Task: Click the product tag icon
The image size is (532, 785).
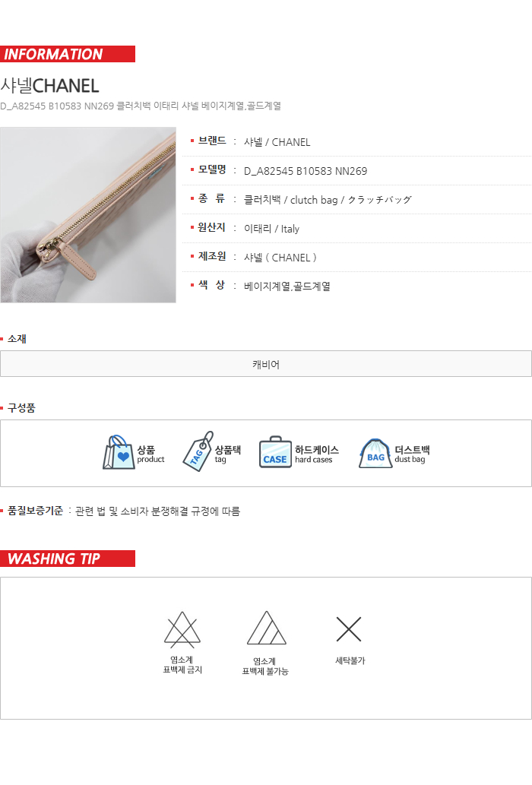Action: click(x=198, y=451)
